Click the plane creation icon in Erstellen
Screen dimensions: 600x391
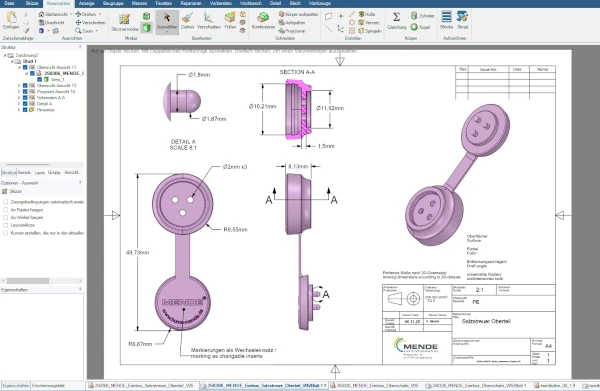(329, 16)
